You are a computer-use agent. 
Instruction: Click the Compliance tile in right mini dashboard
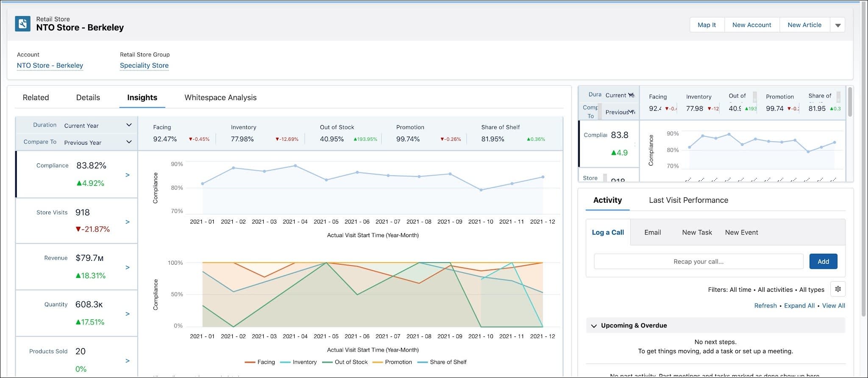pos(609,144)
